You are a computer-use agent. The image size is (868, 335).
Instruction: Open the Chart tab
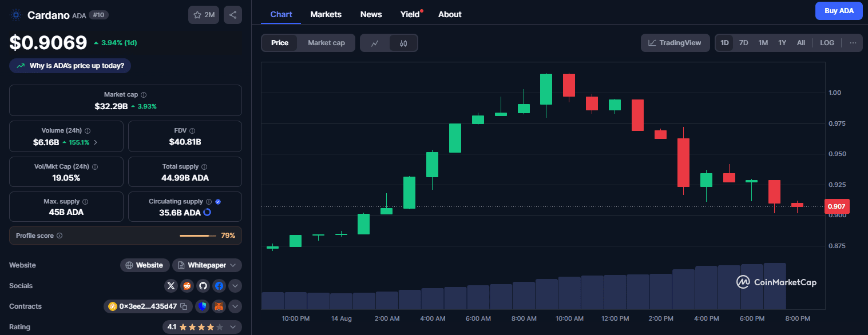click(281, 14)
